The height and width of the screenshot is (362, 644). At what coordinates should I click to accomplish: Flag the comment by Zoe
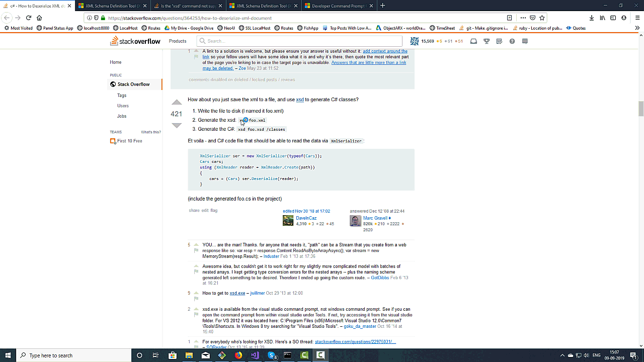[196, 57]
